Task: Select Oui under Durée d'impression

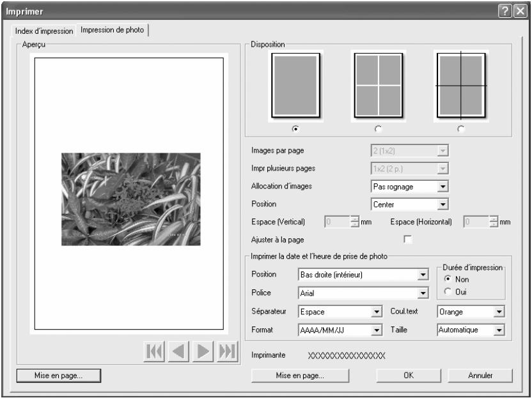Action: 448,291
